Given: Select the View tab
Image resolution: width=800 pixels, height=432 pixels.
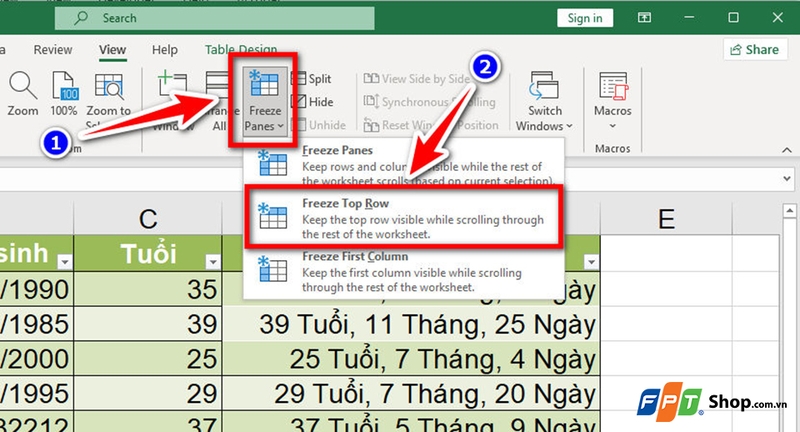Looking at the screenshot, I should tap(112, 49).
